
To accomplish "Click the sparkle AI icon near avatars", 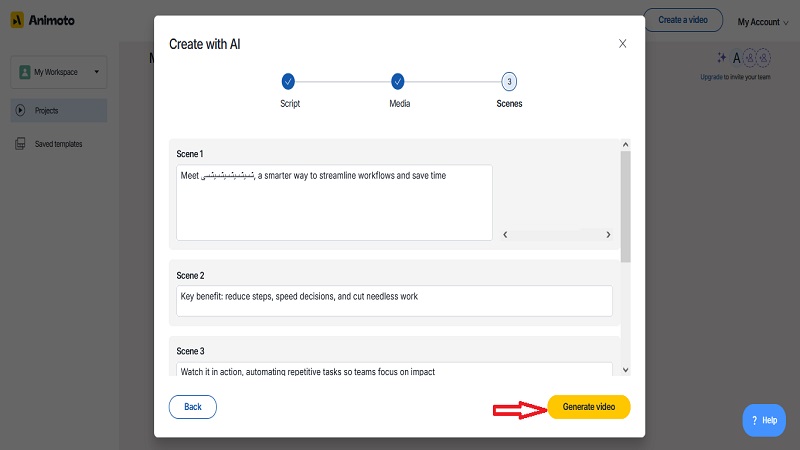I will click(721, 58).
